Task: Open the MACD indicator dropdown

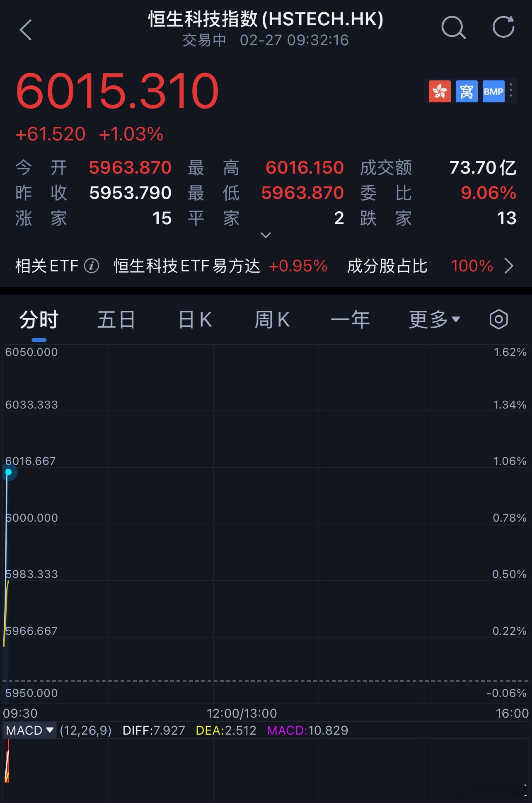Action: click(x=30, y=730)
